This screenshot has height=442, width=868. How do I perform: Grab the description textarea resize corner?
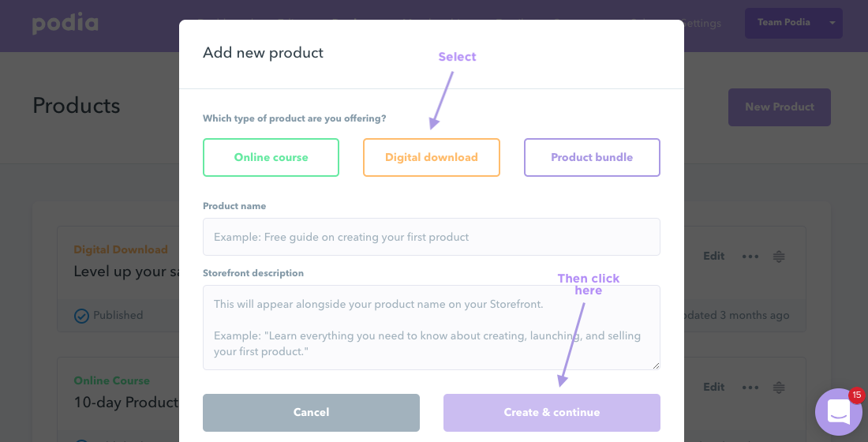656,365
